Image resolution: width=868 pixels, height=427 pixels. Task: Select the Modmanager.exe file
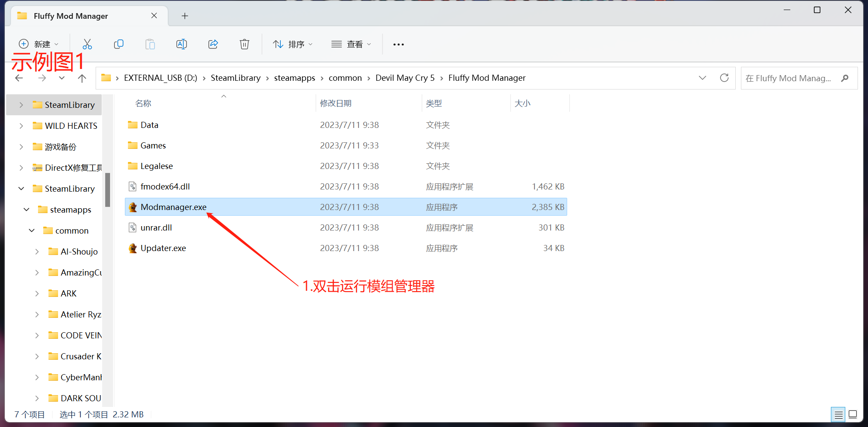[173, 207]
